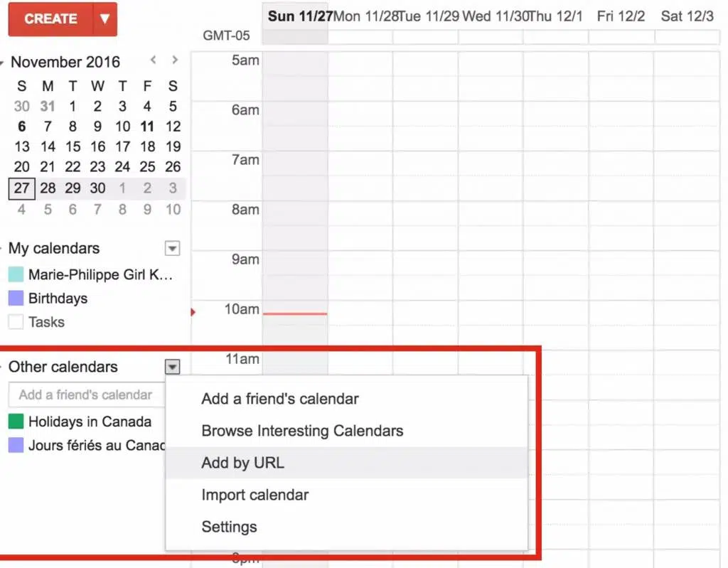
Task: Collapse the November 2016 mini calendar
Action: (x=2, y=63)
